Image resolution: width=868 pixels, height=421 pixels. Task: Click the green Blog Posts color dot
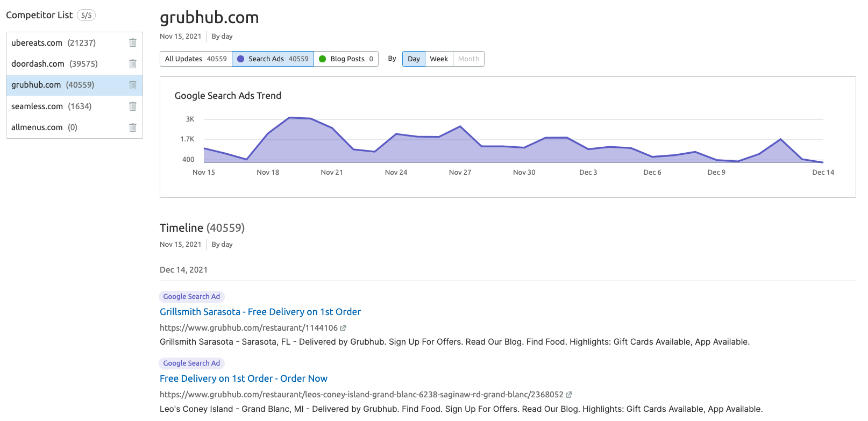click(x=323, y=59)
